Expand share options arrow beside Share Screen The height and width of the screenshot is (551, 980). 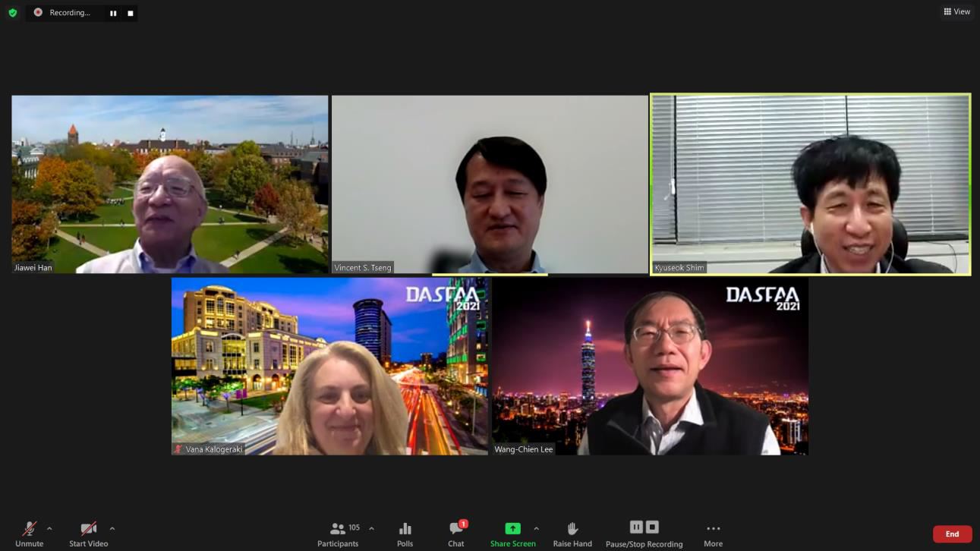pos(536,528)
